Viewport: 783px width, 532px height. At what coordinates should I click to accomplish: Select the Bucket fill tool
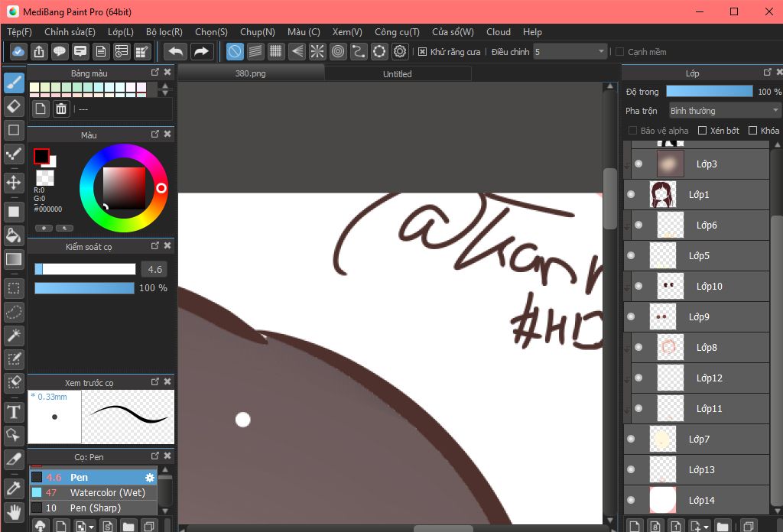pos(14,235)
